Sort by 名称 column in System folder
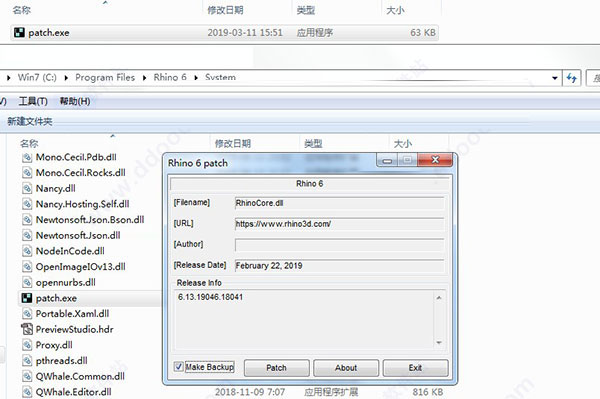The height and width of the screenshot is (399, 600). pos(29,143)
